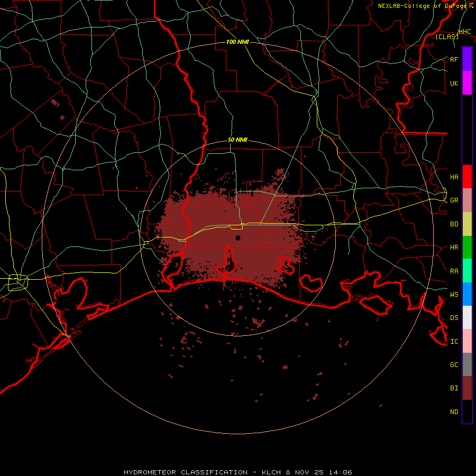The height and width of the screenshot is (476, 476).
Task: Click the WS blue legend swatch
Action: click(467, 294)
